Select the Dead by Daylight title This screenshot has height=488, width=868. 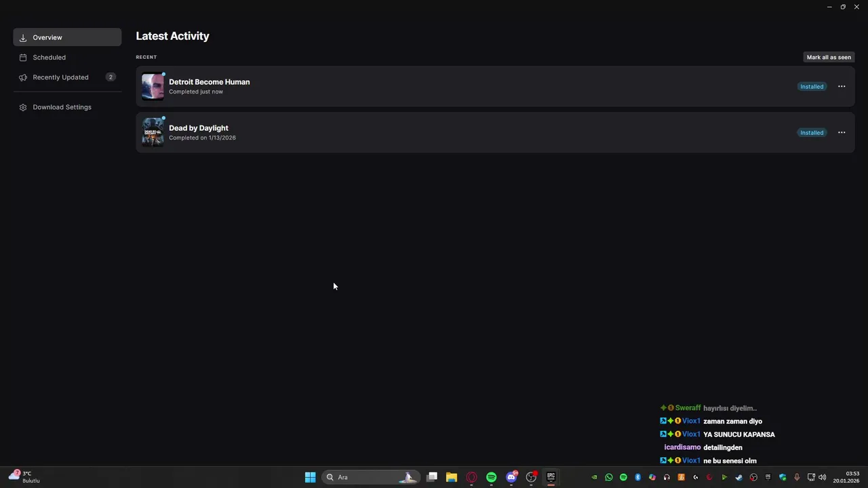[x=199, y=128]
